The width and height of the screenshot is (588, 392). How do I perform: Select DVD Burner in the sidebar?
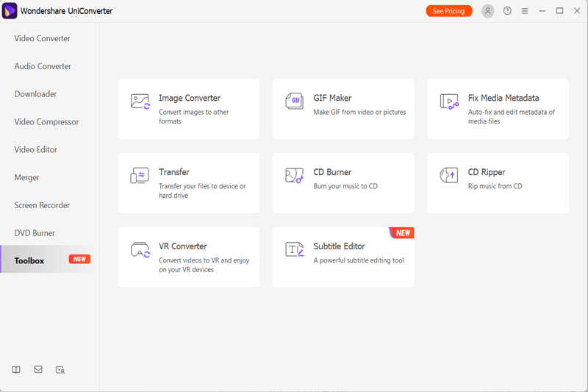pyautogui.click(x=49, y=233)
